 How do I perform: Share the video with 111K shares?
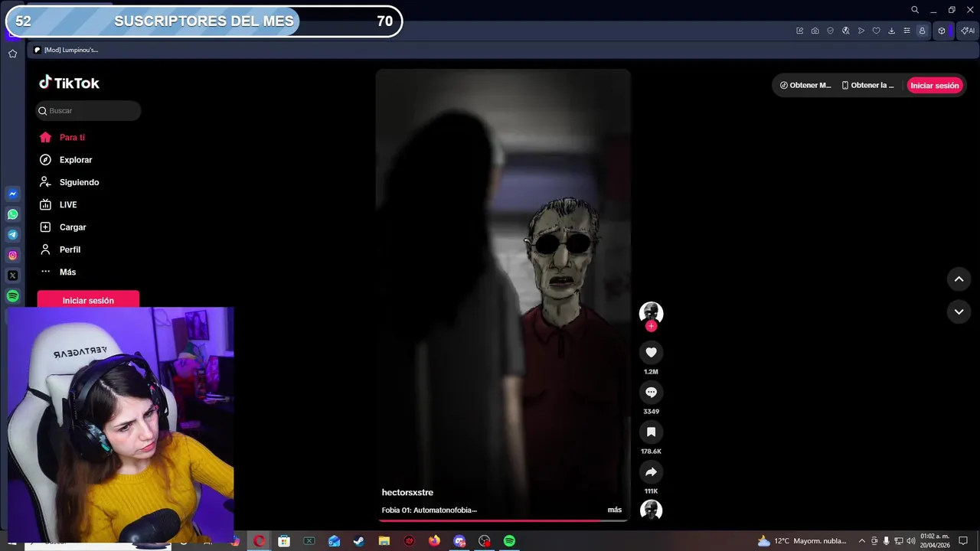(x=651, y=471)
